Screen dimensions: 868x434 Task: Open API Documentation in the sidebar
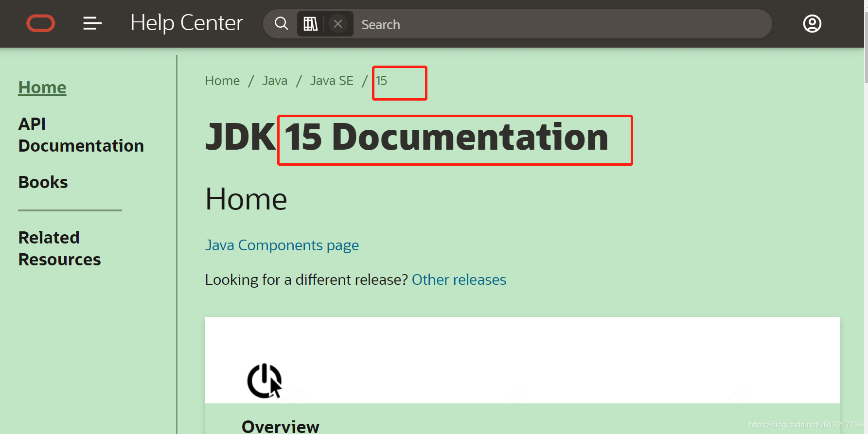(x=81, y=135)
